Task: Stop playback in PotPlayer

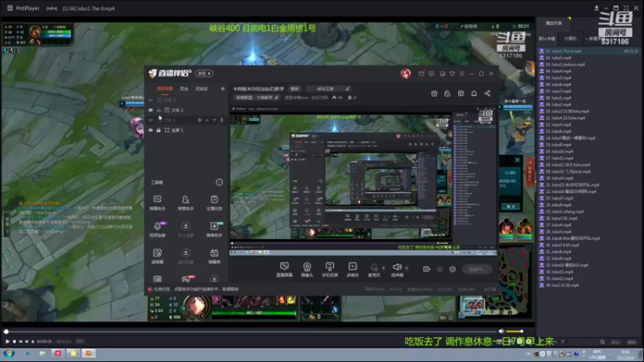Action: [x=14, y=341]
